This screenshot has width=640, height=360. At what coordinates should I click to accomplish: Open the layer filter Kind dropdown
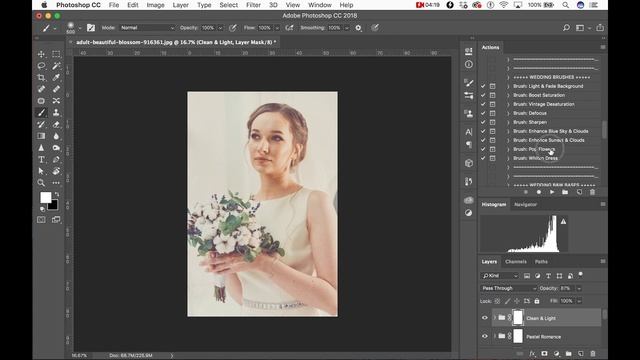[x=500, y=276]
